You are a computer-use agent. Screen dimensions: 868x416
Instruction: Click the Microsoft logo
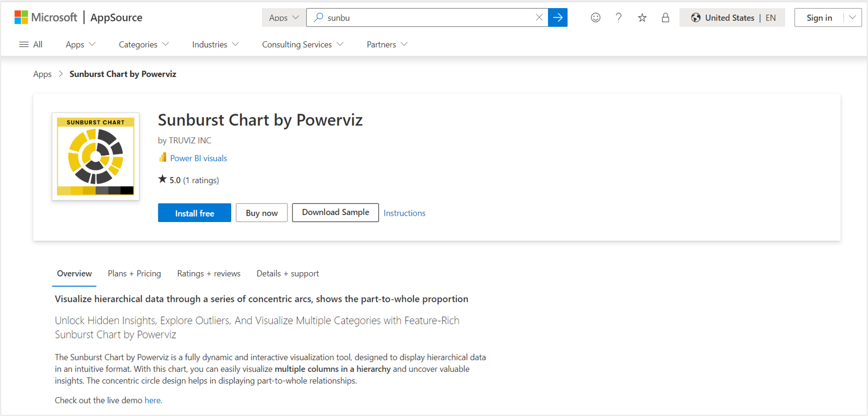pos(46,17)
